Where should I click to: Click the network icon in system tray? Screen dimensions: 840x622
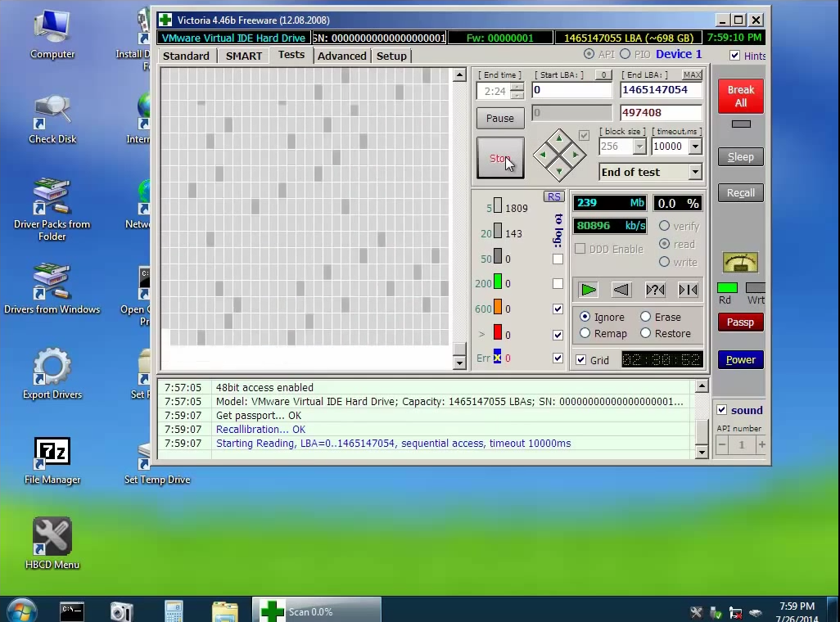735,612
